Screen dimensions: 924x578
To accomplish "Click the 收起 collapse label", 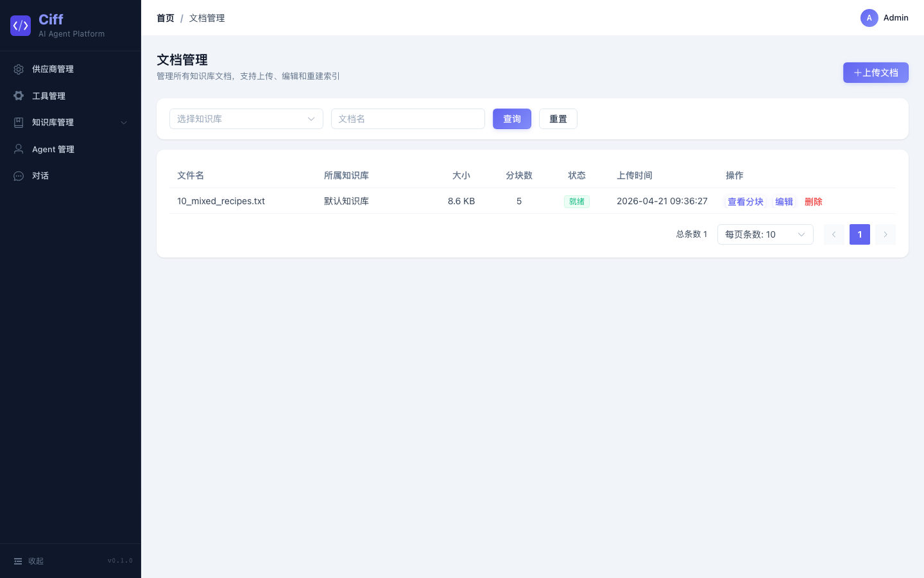I will click(x=36, y=561).
